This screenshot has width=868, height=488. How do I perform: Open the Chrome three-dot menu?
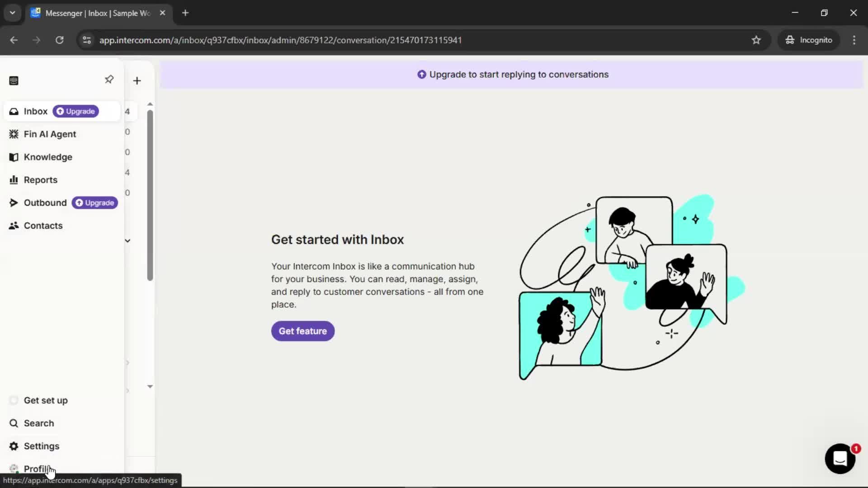pos(854,40)
